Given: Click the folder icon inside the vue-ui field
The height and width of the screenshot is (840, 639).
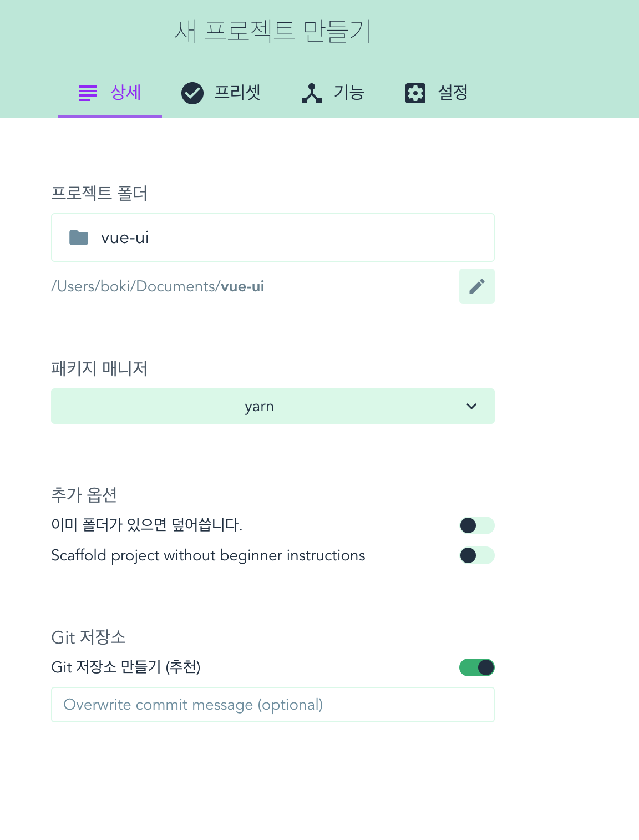Looking at the screenshot, I should 79,237.
